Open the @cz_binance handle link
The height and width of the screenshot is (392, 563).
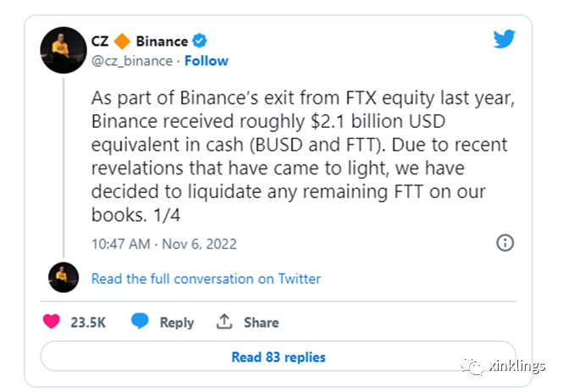130,61
